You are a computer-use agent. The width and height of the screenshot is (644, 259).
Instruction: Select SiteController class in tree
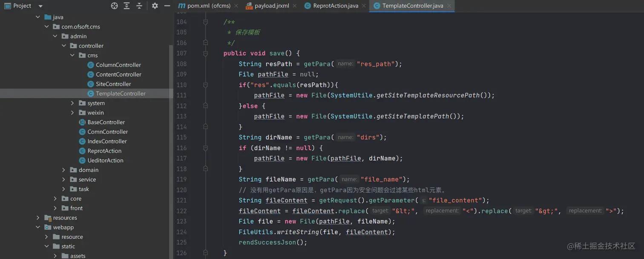[x=113, y=84]
